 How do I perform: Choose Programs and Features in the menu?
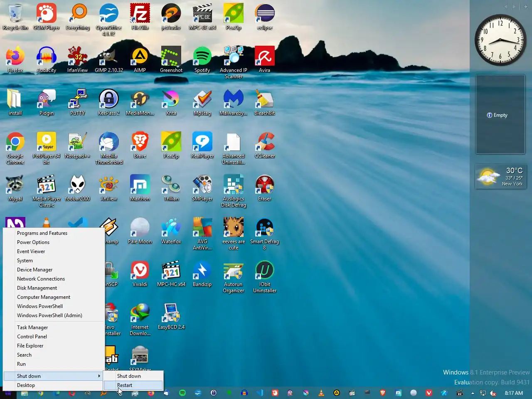point(54,233)
